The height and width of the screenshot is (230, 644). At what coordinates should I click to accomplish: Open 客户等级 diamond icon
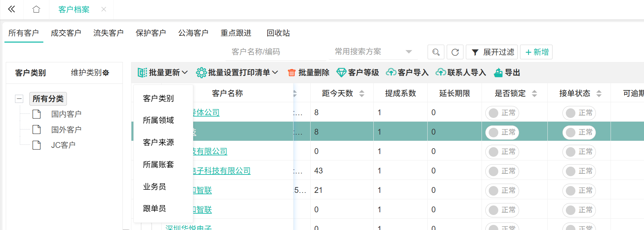click(x=341, y=73)
